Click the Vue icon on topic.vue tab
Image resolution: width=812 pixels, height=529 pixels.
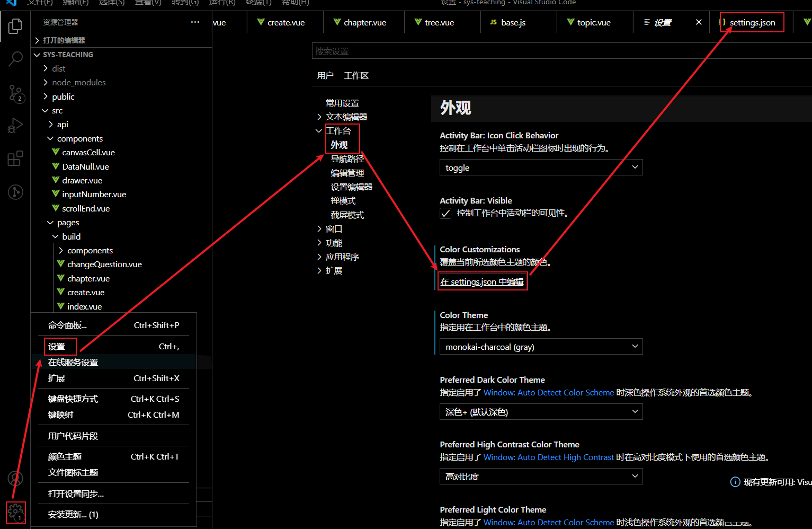pyautogui.click(x=570, y=22)
